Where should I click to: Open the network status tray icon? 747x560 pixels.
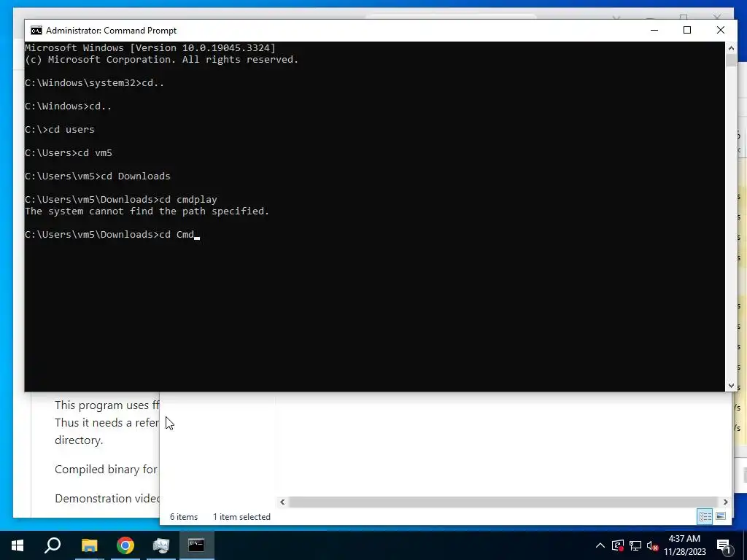coord(635,545)
